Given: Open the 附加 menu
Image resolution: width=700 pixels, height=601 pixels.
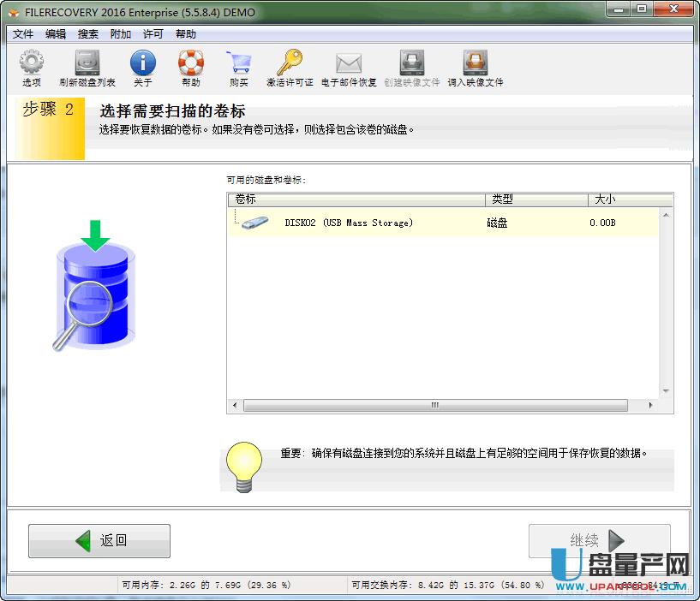Looking at the screenshot, I should 121,34.
